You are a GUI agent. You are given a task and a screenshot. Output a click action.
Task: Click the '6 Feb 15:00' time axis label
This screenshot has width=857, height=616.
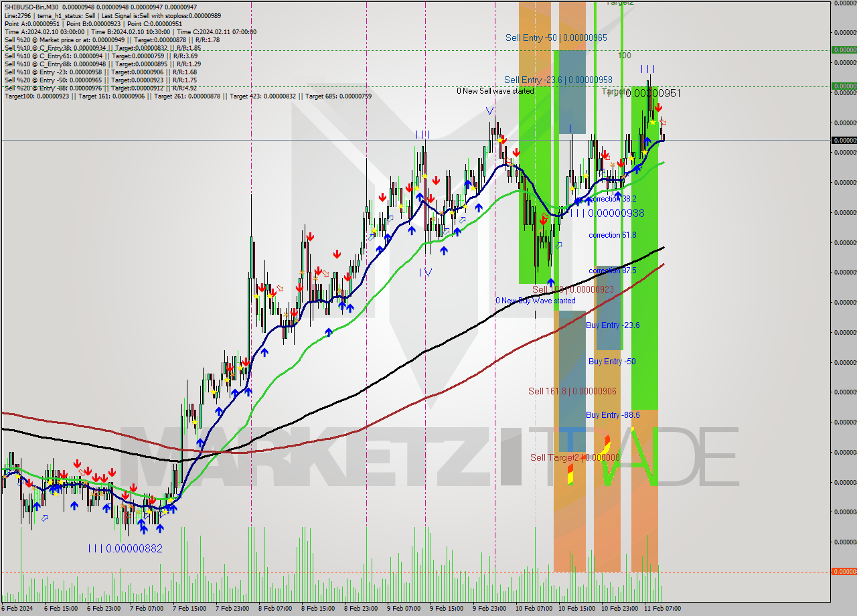pyautogui.click(x=61, y=609)
